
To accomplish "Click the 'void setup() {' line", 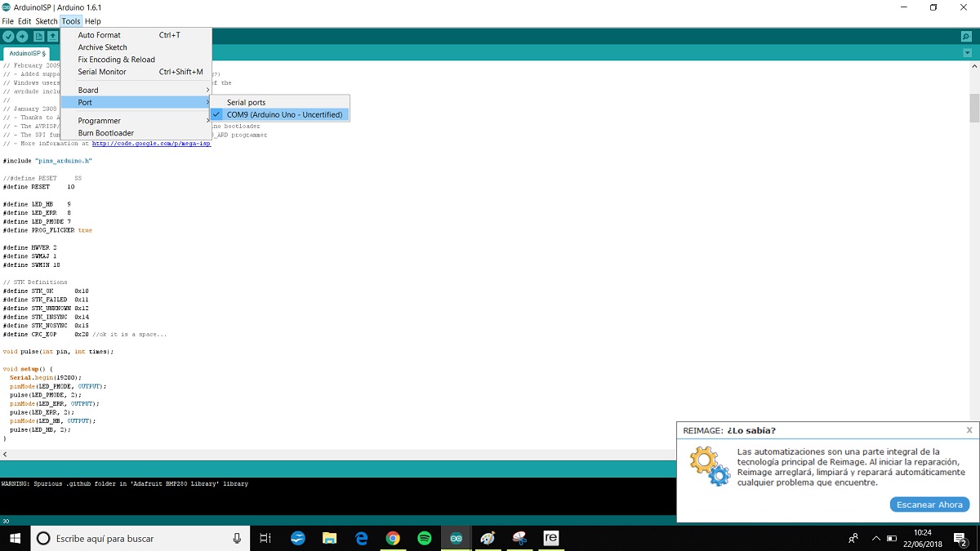I will click(28, 369).
